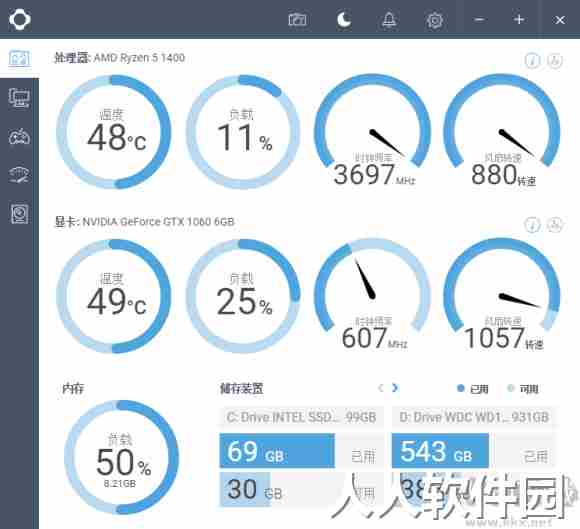Open the overclocking gauge sidebar icon
Viewport: 580px width, 529px height.
pos(20,175)
